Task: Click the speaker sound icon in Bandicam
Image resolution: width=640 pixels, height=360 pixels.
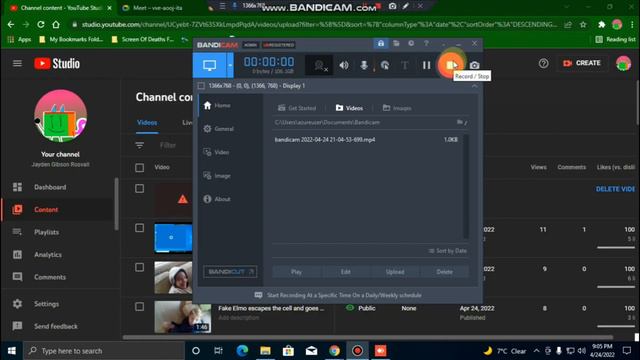Action: pos(344,65)
